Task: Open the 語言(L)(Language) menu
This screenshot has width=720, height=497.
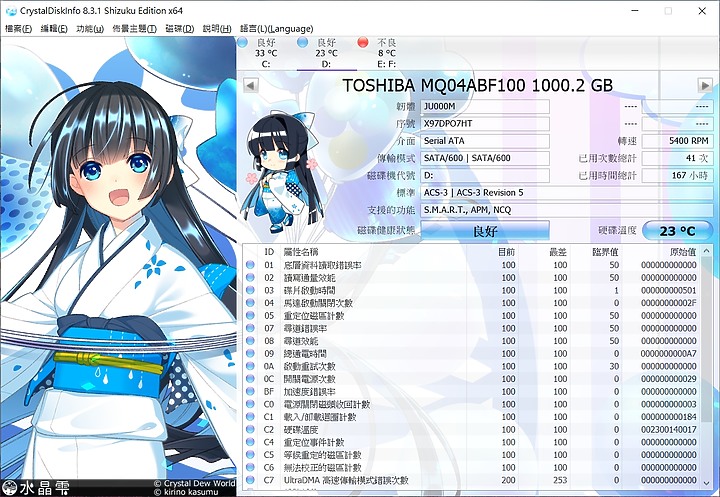Action: (276, 28)
